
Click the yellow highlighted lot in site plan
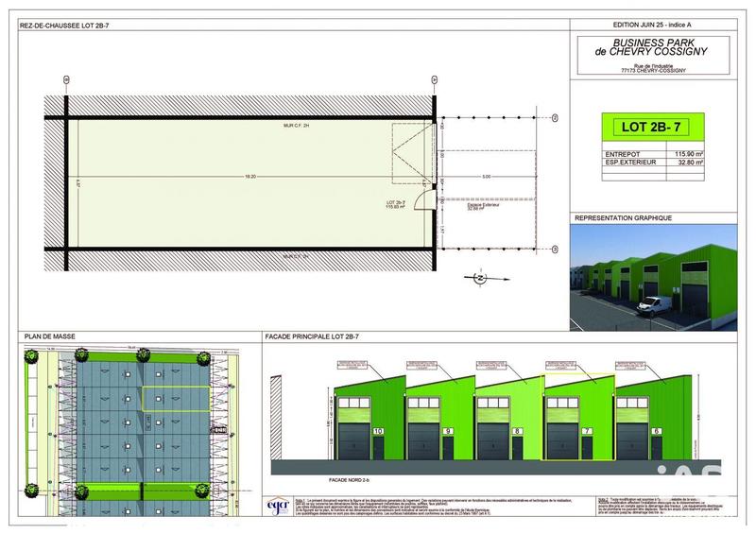176,398
